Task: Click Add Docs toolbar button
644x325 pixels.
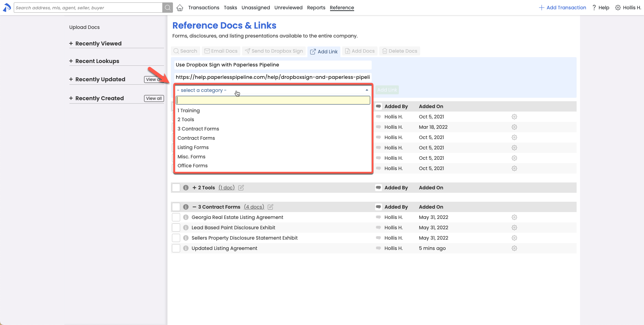Action: [x=360, y=51]
